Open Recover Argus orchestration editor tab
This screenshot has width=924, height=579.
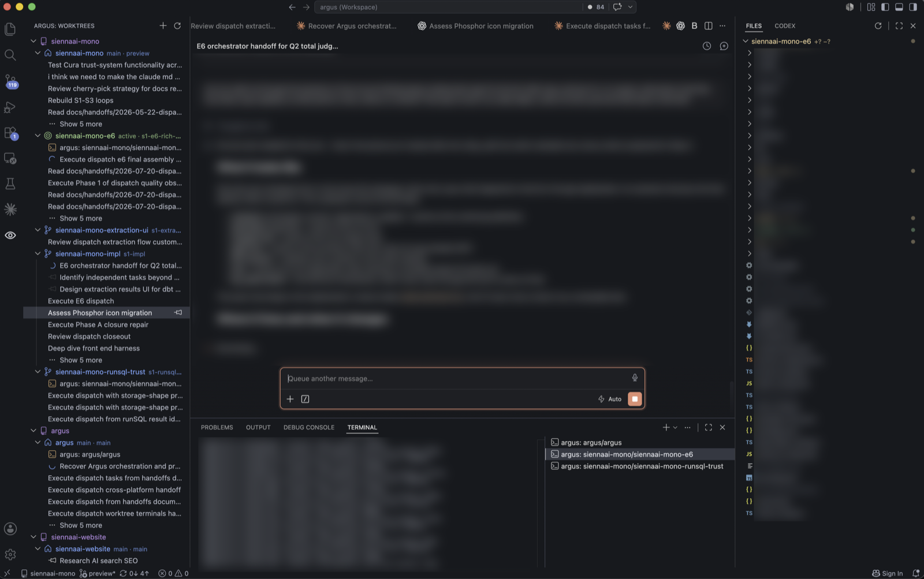pyautogui.click(x=346, y=26)
